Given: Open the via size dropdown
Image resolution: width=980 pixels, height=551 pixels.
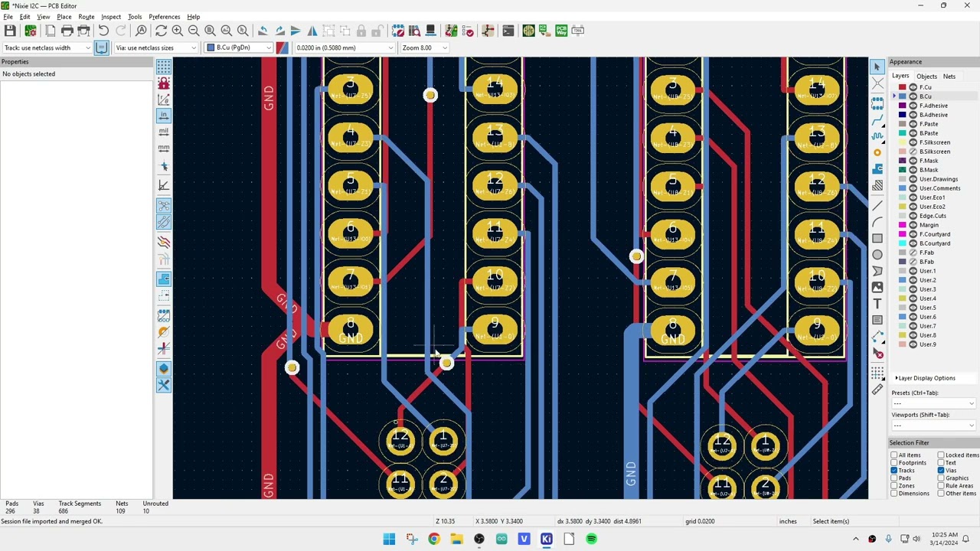Looking at the screenshot, I should coord(155,47).
